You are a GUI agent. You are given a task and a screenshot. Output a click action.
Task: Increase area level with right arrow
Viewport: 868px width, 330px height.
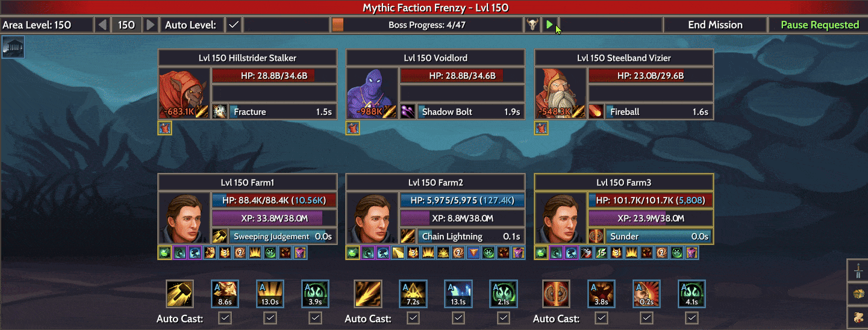tap(151, 25)
